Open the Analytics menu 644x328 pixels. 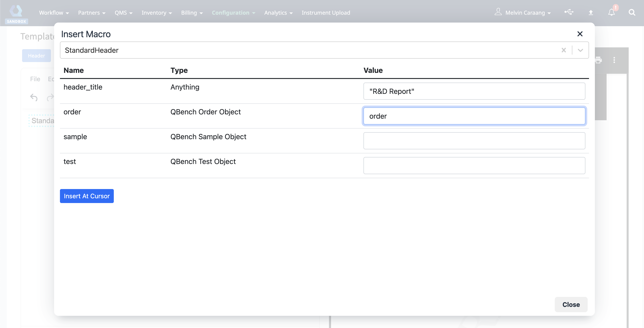pyautogui.click(x=278, y=12)
